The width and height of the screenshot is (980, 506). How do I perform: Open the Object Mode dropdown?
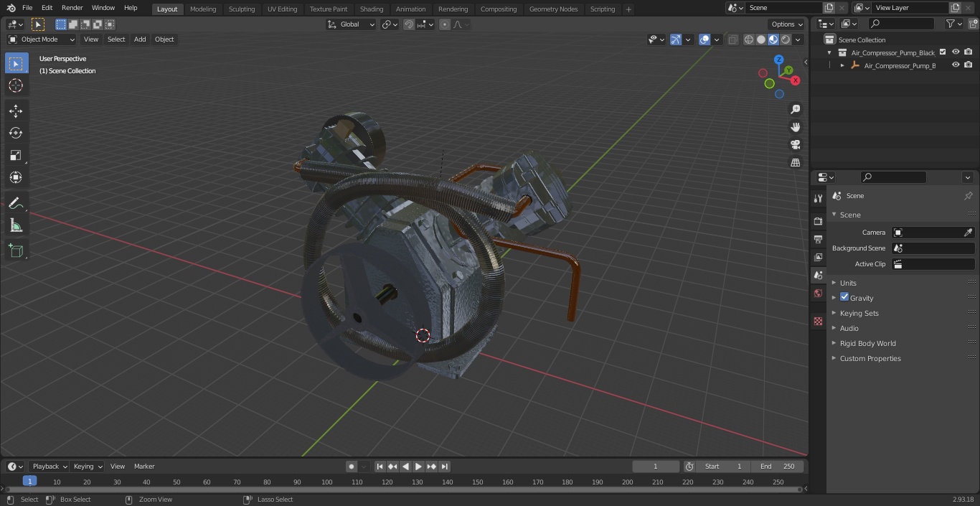pyautogui.click(x=42, y=39)
